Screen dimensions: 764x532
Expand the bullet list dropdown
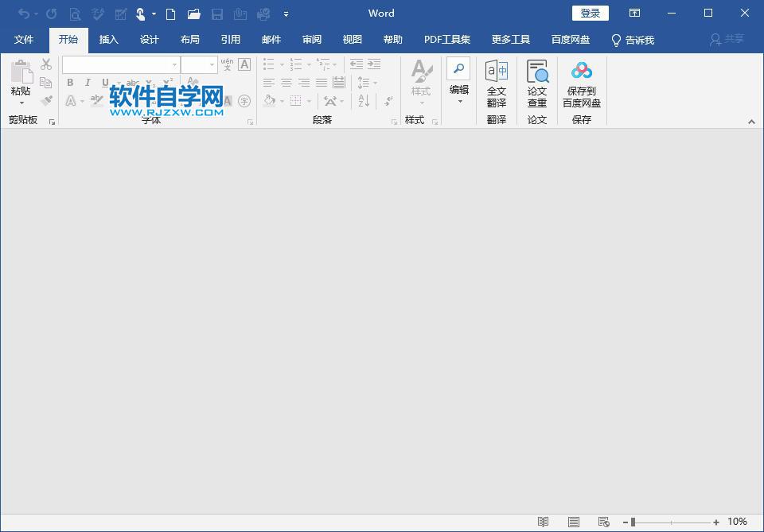tap(281, 64)
